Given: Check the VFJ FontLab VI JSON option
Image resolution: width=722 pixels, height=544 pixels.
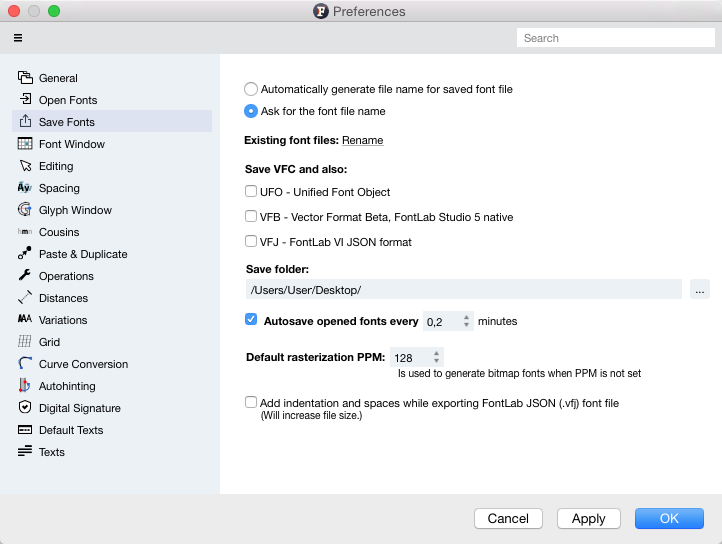Looking at the screenshot, I should click(250, 241).
